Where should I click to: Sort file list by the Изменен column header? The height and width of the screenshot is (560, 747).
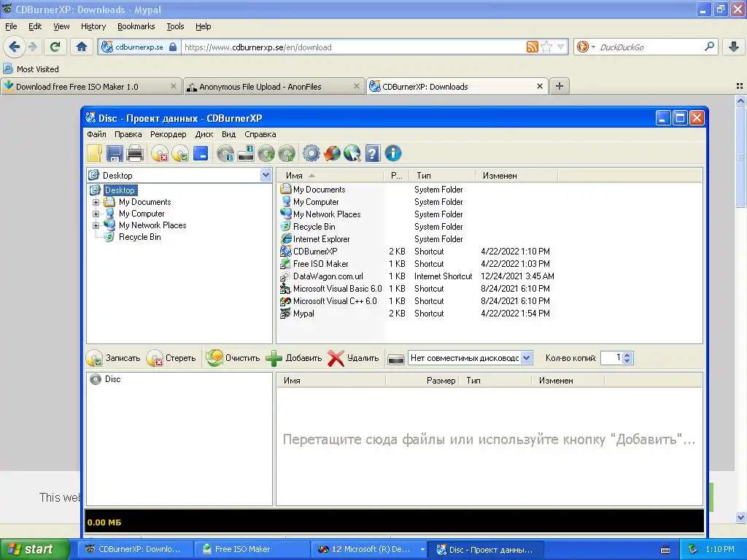tap(516, 176)
